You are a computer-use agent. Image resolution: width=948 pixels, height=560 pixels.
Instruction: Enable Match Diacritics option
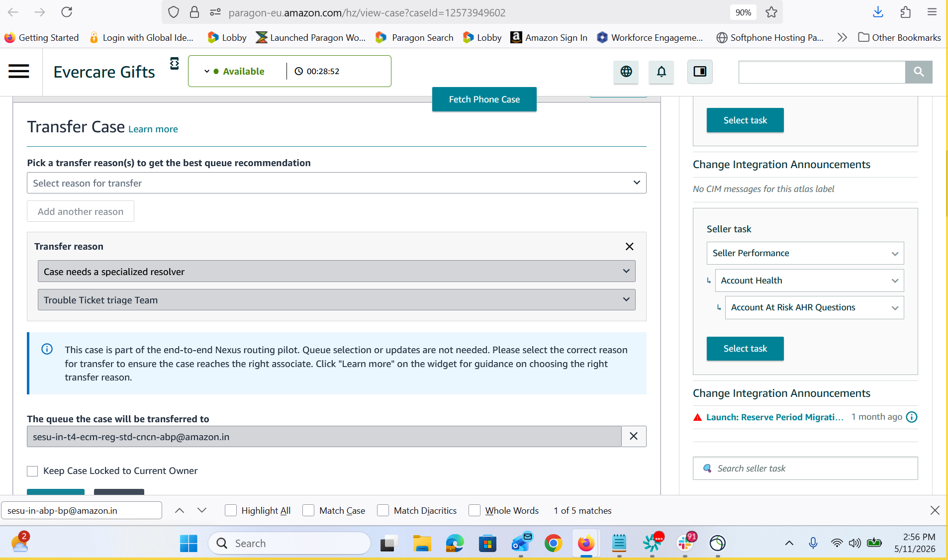click(383, 510)
